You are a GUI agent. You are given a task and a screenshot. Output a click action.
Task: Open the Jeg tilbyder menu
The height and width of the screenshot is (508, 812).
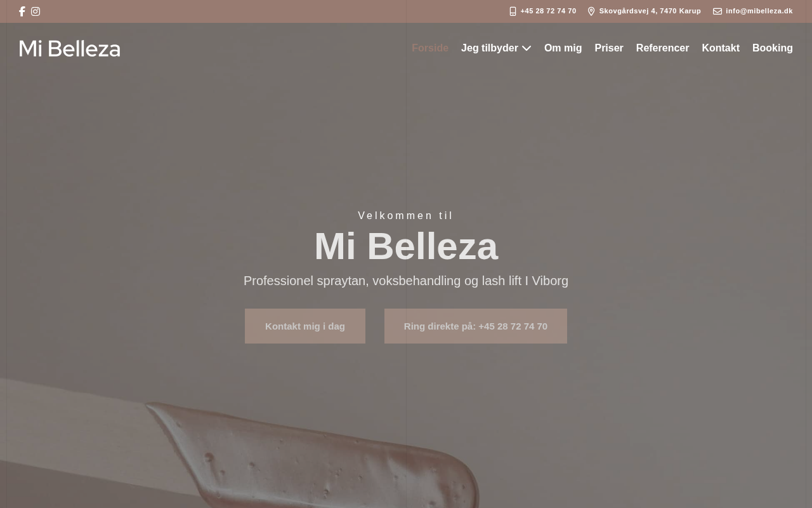[490, 48]
